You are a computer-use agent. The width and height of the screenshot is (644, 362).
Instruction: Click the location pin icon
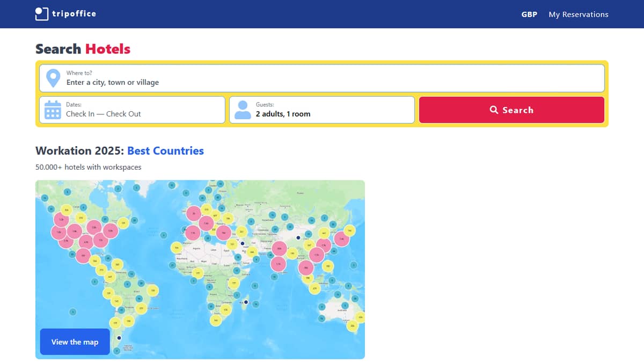click(53, 78)
